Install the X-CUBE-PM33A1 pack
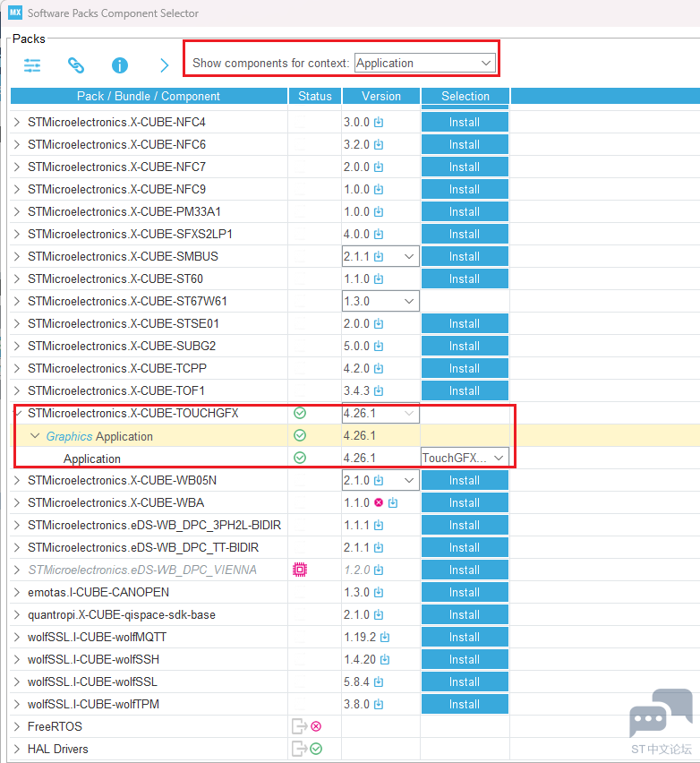Image resolution: width=700 pixels, height=763 pixels. (465, 211)
